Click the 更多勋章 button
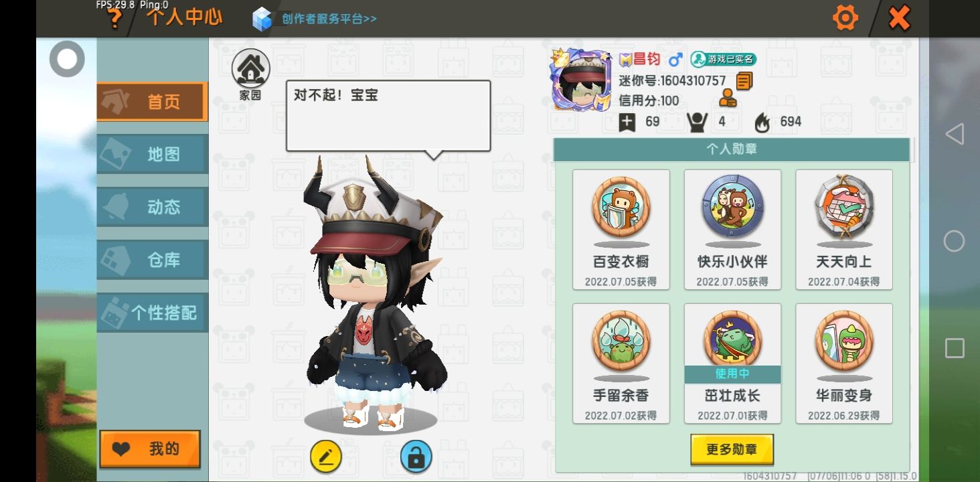Screen dimensions: 980x482 tap(732, 450)
